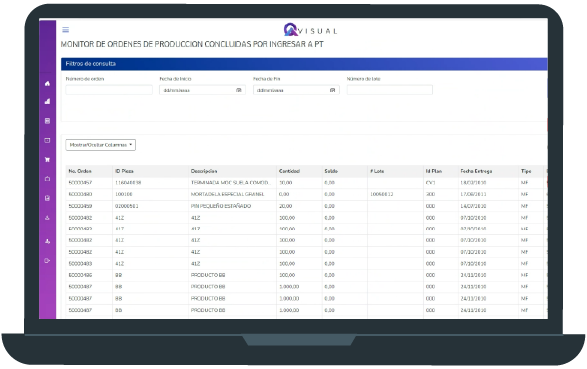Screen dimensions: 587x369
Task: Sort by the Tipo column header
Action: [x=526, y=171]
